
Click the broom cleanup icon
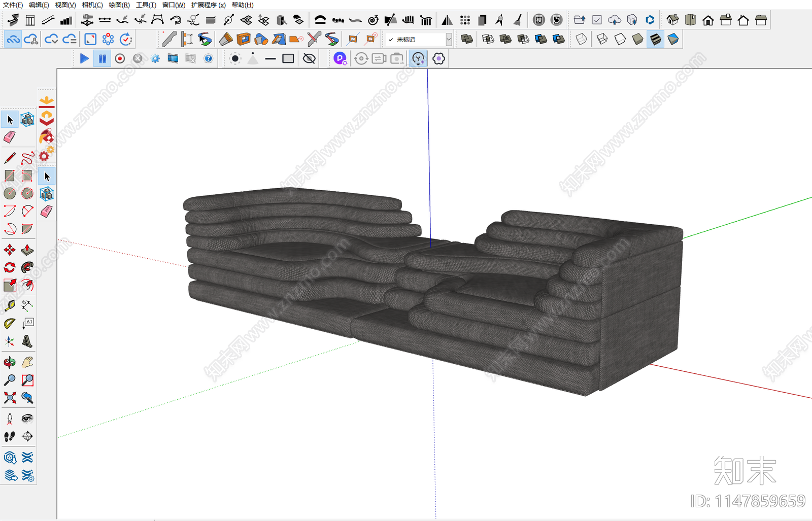pos(518,20)
